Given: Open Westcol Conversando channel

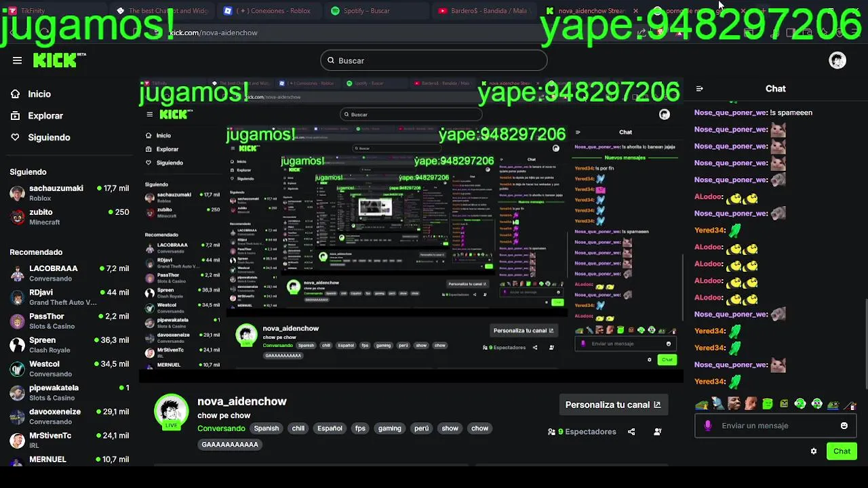Looking at the screenshot, I should click(69, 369).
